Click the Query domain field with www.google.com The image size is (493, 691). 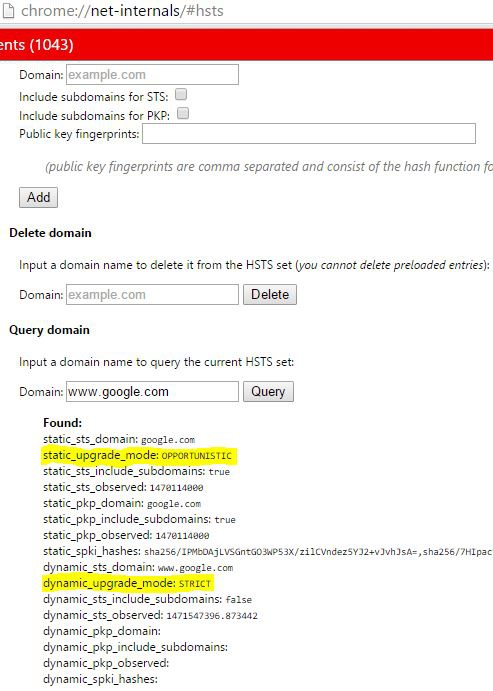(152, 391)
